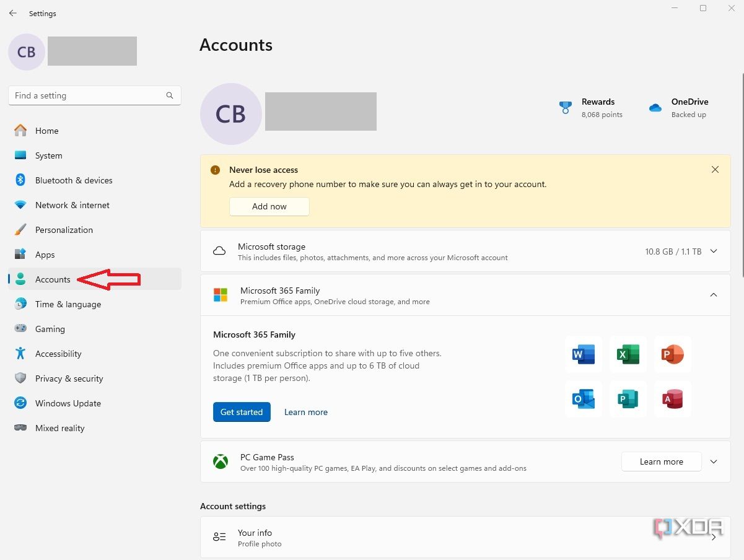Select the Excel icon
Viewport: 744px width, 560px height.
pos(628,354)
